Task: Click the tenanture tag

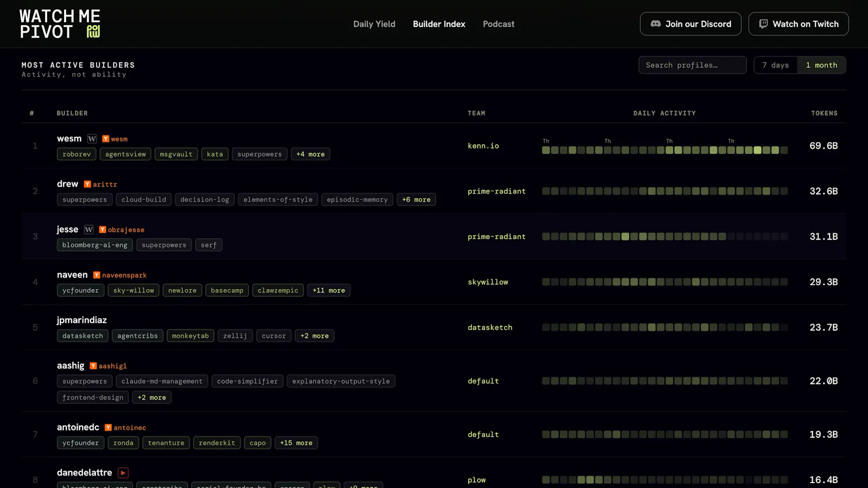Action: [166, 443]
